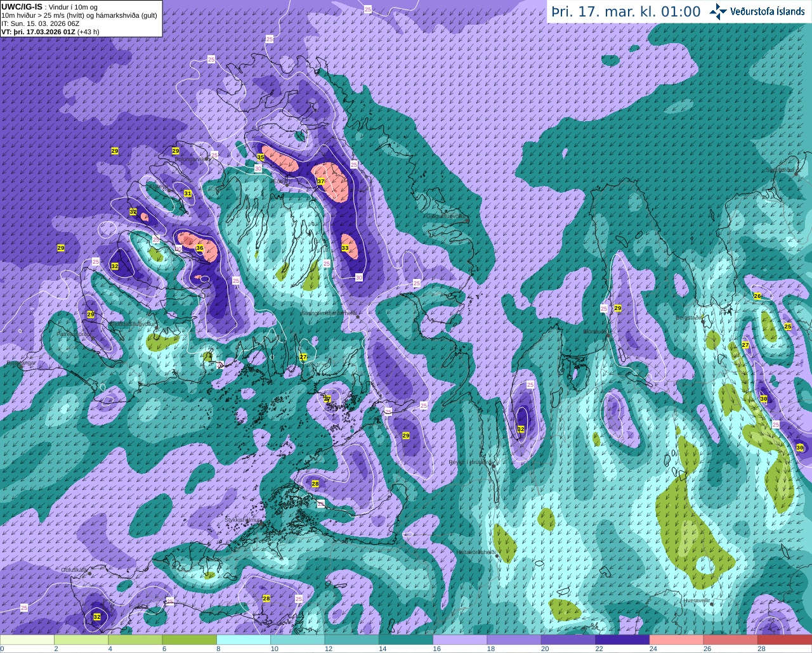Click the yellow 36 gust marker
Screen dimensions: 812x653
(200, 248)
